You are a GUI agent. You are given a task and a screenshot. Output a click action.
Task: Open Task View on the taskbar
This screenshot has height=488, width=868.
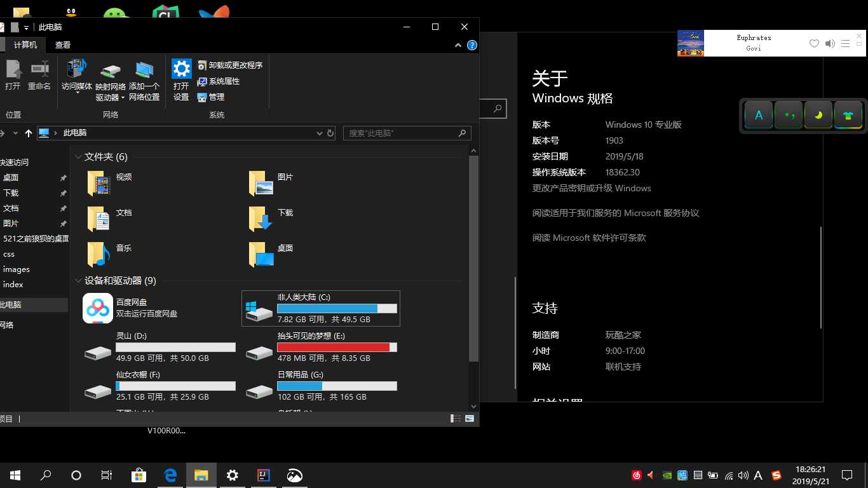107,475
